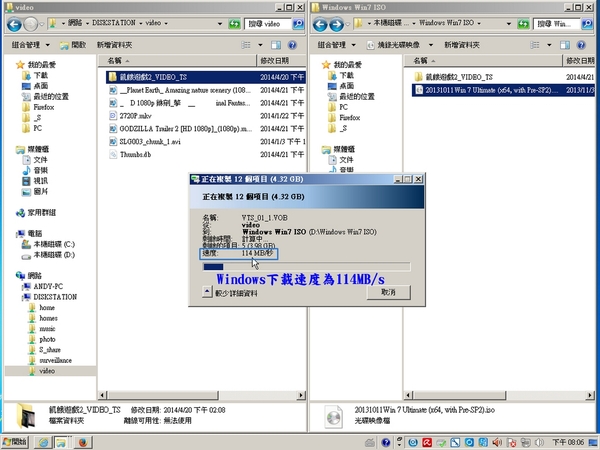Select 音樂 library in video window sidebar

coord(35,170)
